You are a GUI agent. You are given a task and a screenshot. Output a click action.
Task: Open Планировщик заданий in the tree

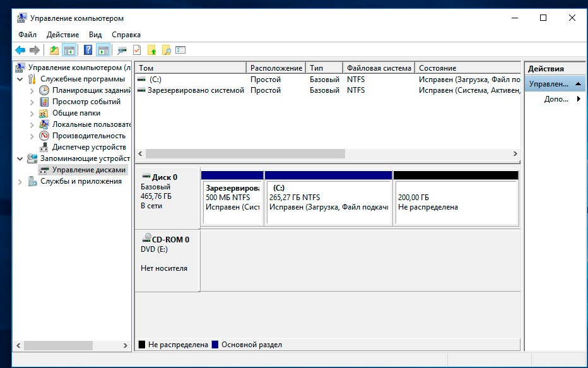click(x=86, y=90)
